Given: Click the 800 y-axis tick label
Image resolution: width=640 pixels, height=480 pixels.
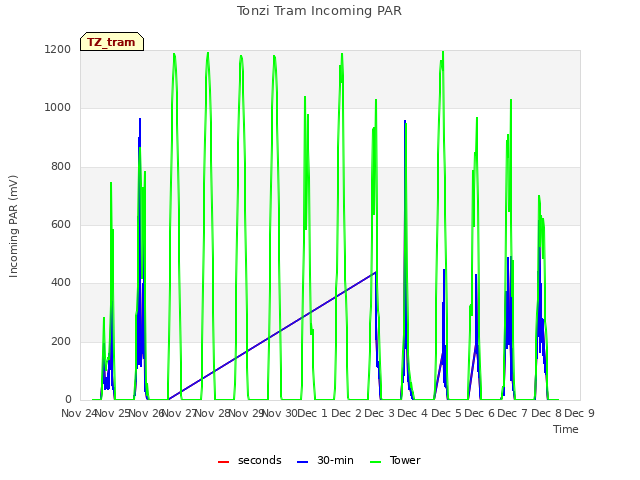Looking at the screenshot, I should click(61, 167).
